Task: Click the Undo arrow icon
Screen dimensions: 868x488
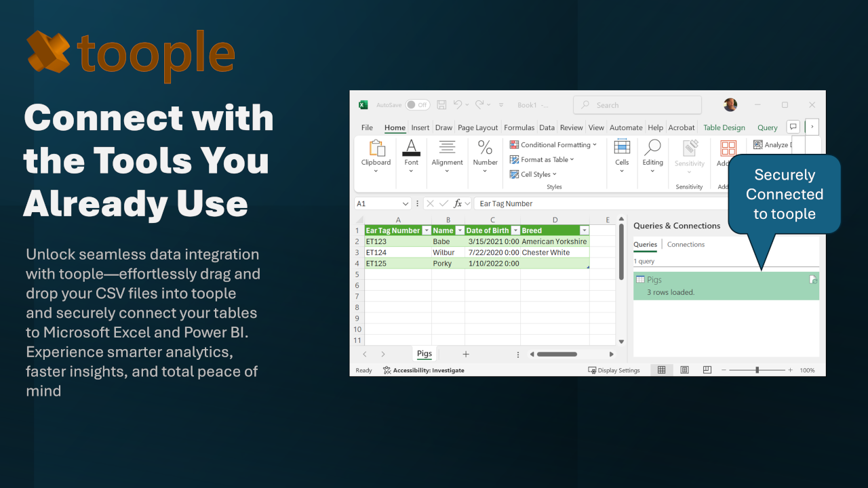Action: pyautogui.click(x=458, y=105)
